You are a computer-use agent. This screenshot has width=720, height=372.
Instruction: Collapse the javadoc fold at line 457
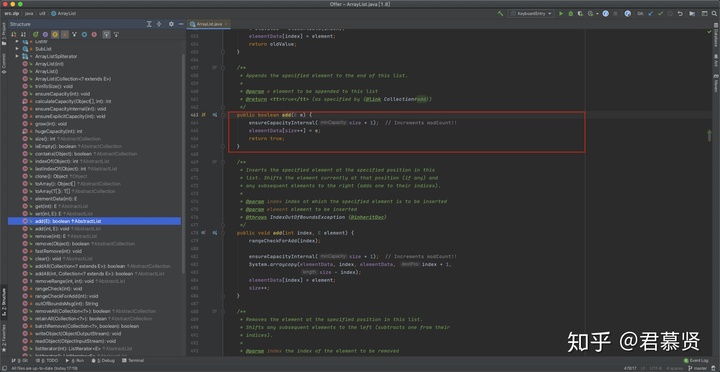[223, 68]
